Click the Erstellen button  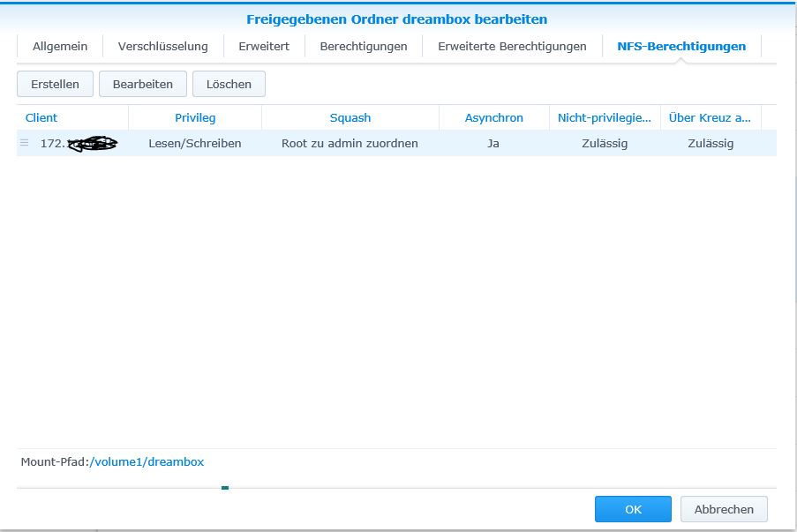(55, 84)
